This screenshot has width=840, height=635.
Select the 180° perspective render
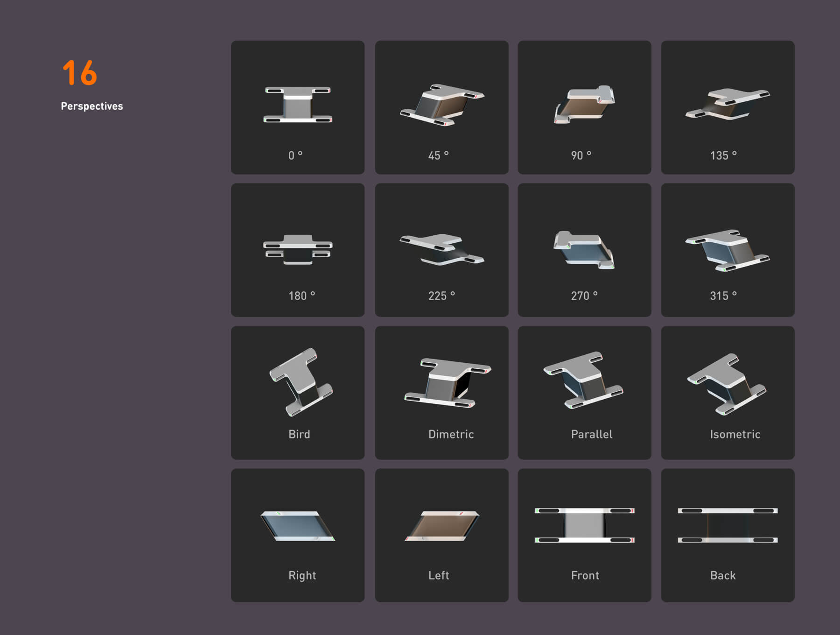tap(298, 250)
